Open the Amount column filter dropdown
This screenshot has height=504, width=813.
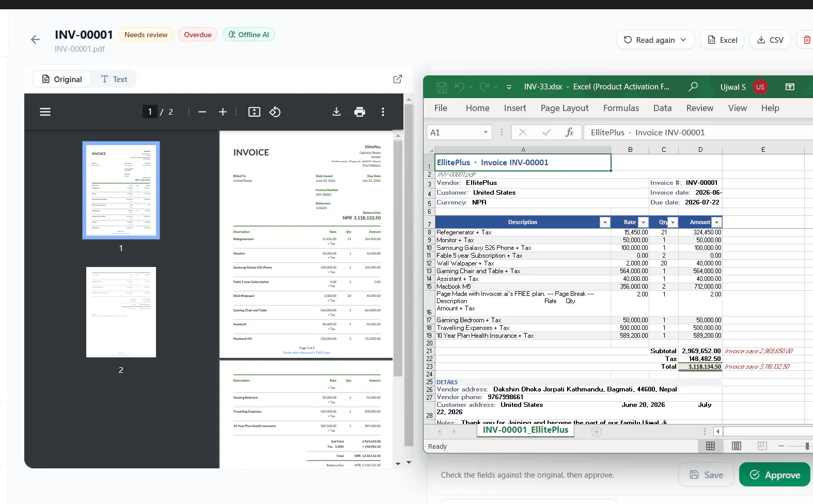(x=716, y=223)
